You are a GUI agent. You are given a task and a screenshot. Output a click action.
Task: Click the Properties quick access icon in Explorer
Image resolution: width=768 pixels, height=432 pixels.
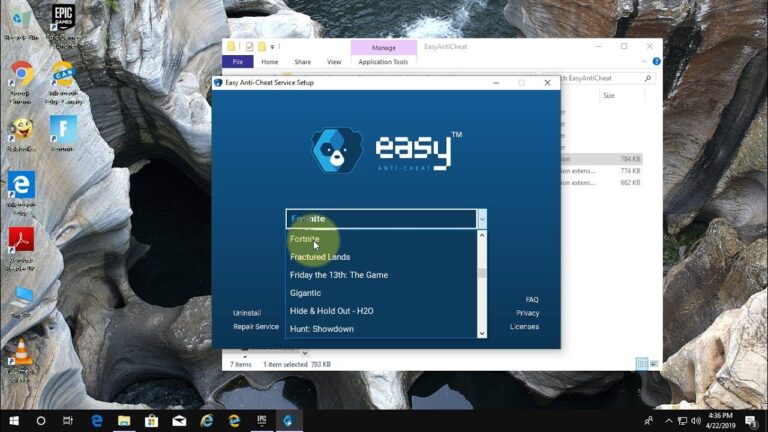point(249,47)
